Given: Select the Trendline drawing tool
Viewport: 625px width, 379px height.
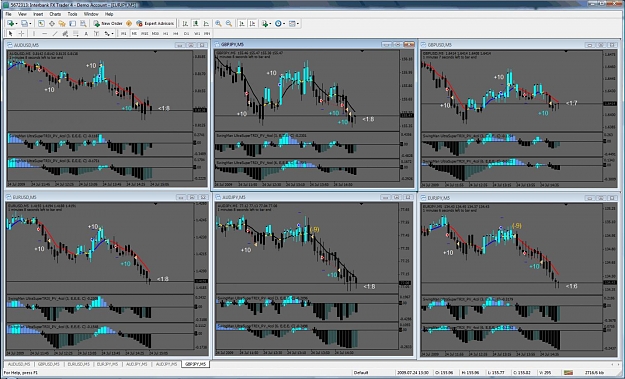Looking at the screenshot, I should 55,33.
